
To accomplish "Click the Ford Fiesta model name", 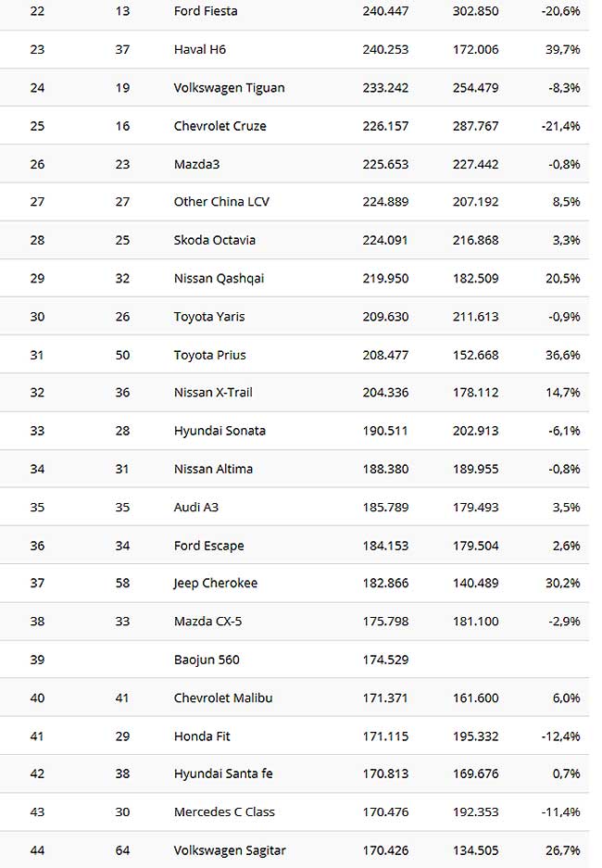I will tap(206, 11).
